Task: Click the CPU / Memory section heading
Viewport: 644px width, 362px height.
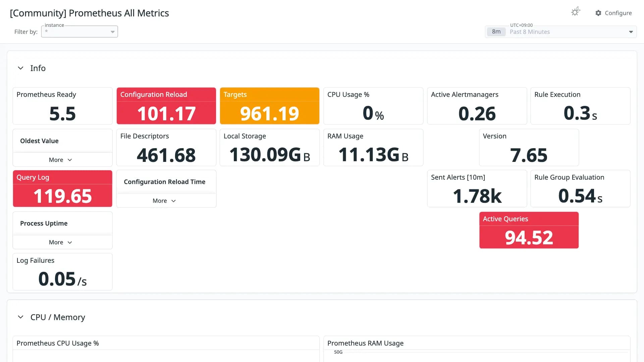Action: pyautogui.click(x=58, y=317)
